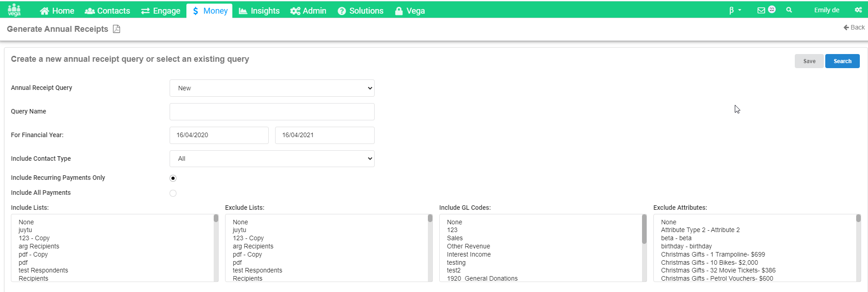Open the Home menu
This screenshot has height=292, width=868.
click(57, 11)
